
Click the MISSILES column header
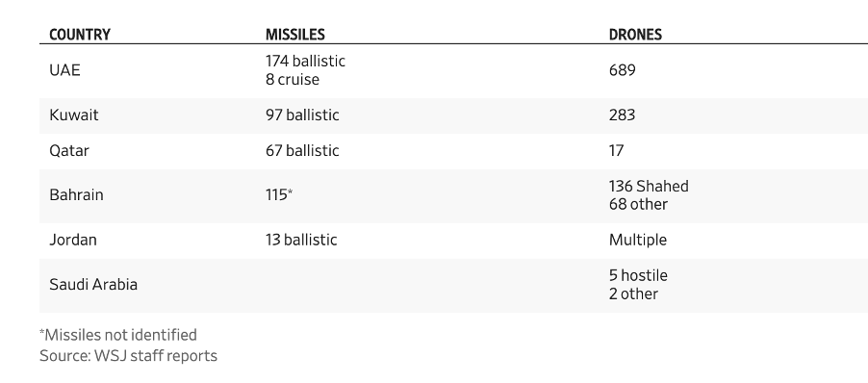point(295,35)
